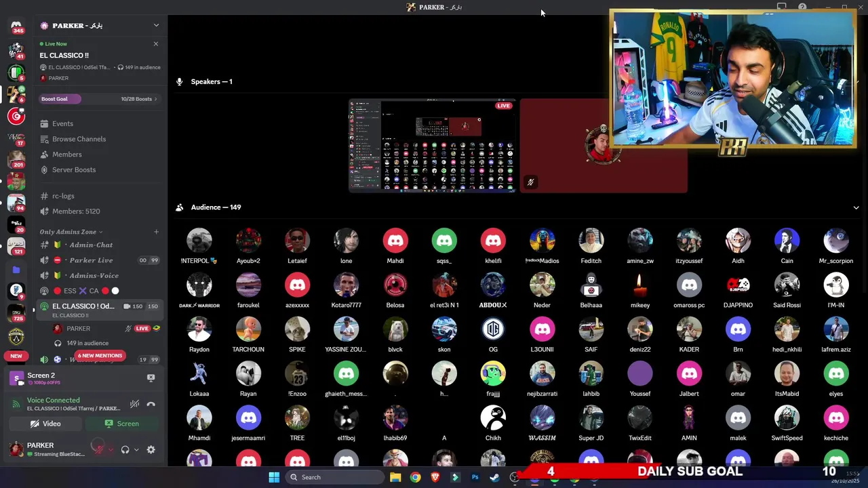Screen dimensions: 868x488
Task: Open Photoshop from taskbar
Action: pos(475,477)
